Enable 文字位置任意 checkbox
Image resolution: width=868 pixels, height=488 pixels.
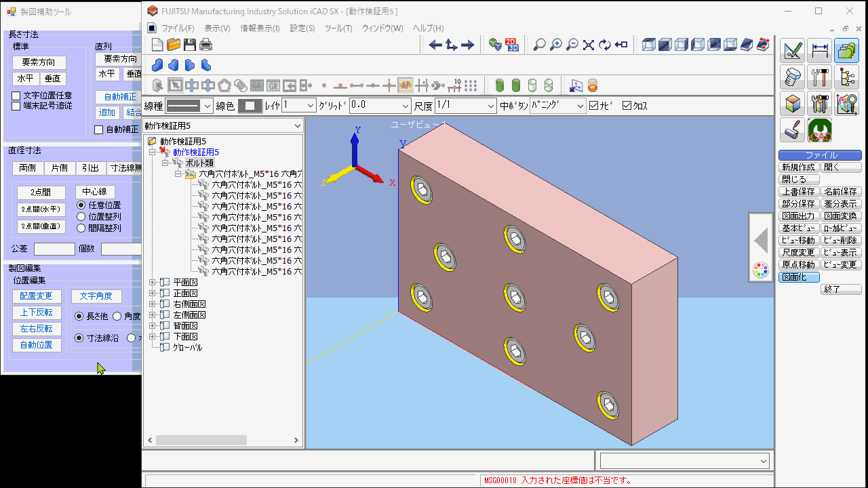tap(16, 96)
